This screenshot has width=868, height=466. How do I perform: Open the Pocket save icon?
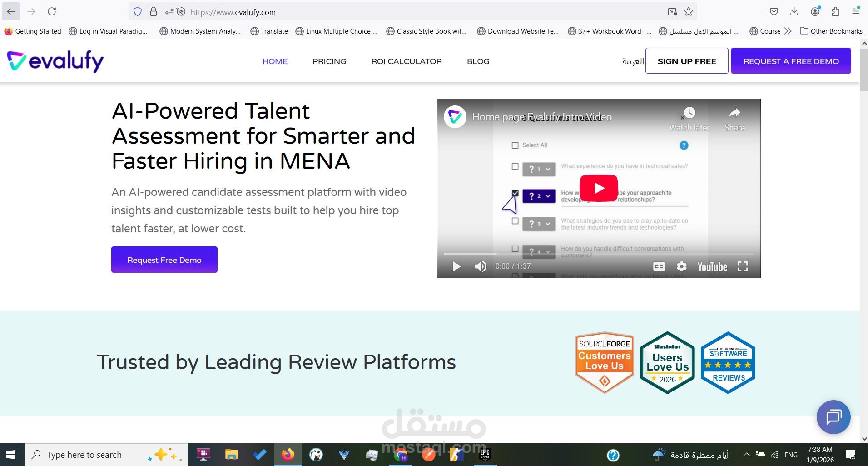pos(774,12)
